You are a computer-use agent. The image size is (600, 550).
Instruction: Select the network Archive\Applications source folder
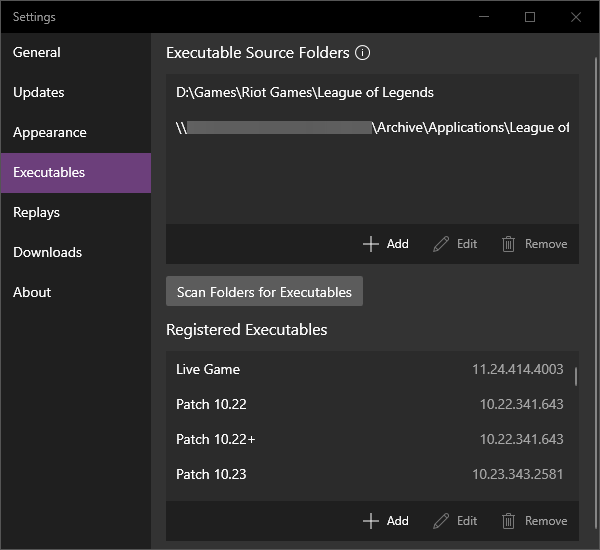point(372,127)
